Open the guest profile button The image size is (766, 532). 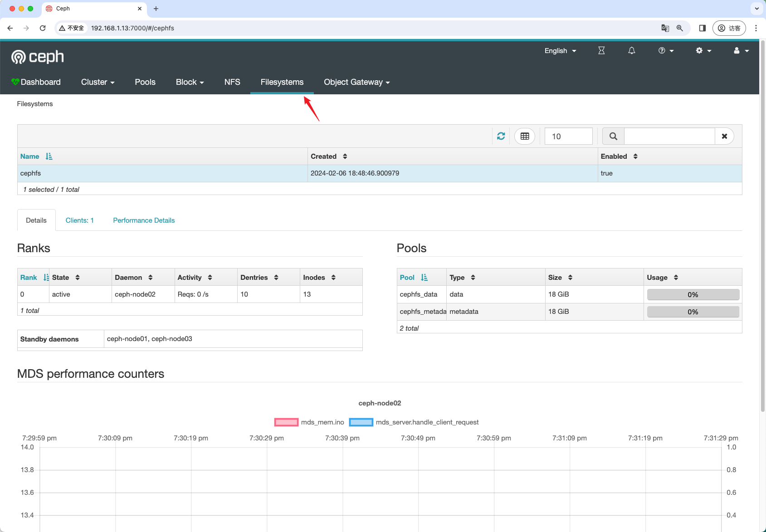click(729, 28)
